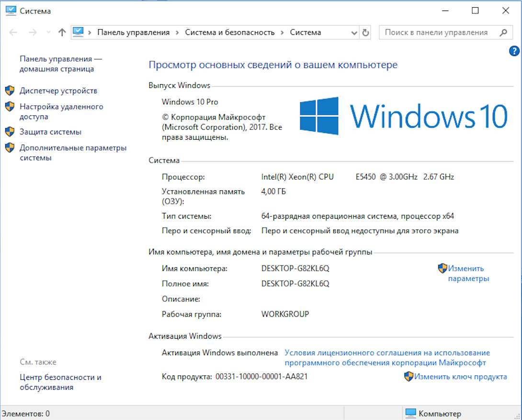Click Компьютер icon in status bar

coord(410,413)
